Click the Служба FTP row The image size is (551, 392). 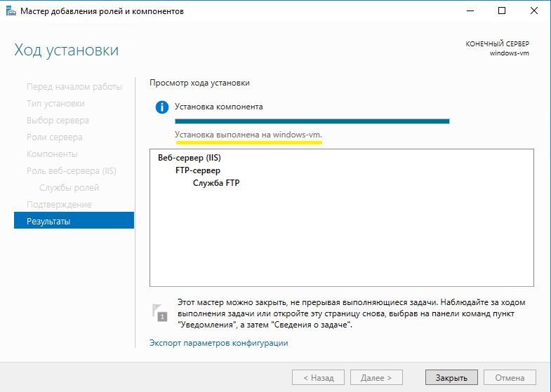pyautogui.click(x=216, y=183)
